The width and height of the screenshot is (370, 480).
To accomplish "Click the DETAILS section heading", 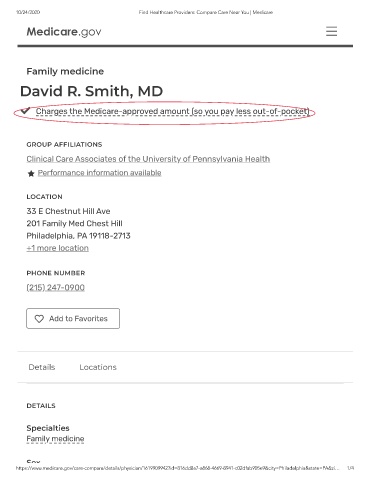I will pyautogui.click(x=41, y=406).
